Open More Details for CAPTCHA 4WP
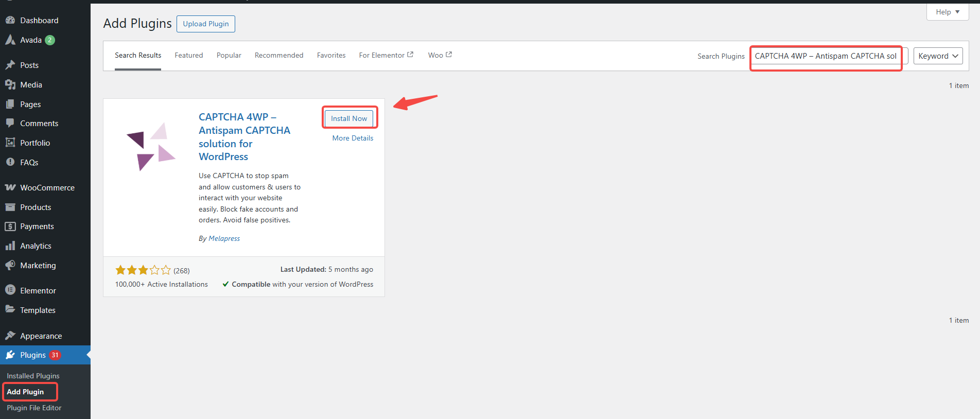This screenshot has height=419, width=980. pos(353,138)
